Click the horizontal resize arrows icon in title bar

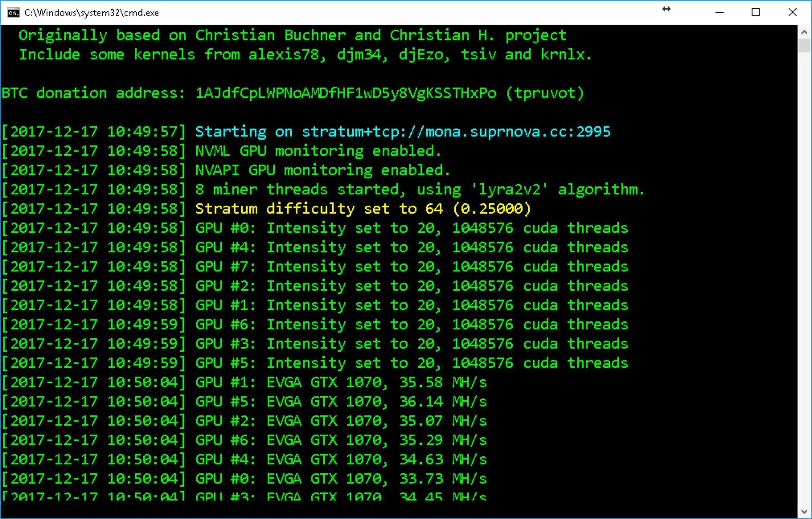pyautogui.click(x=666, y=9)
